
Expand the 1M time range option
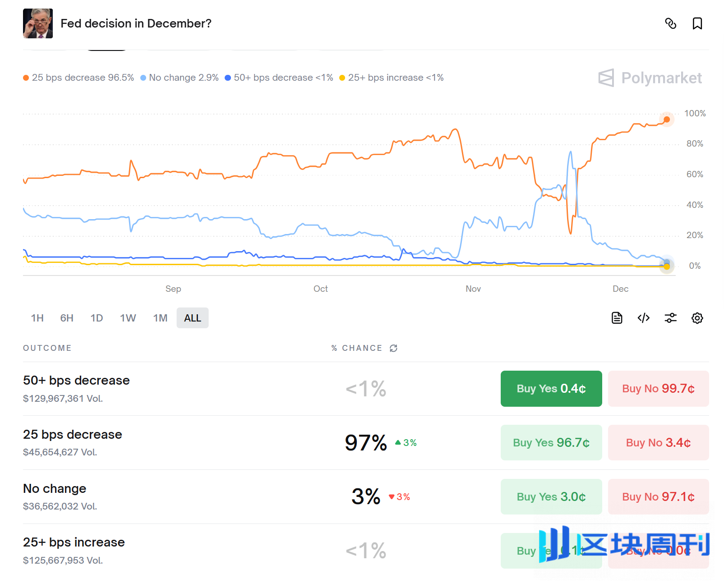pos(160,317)
